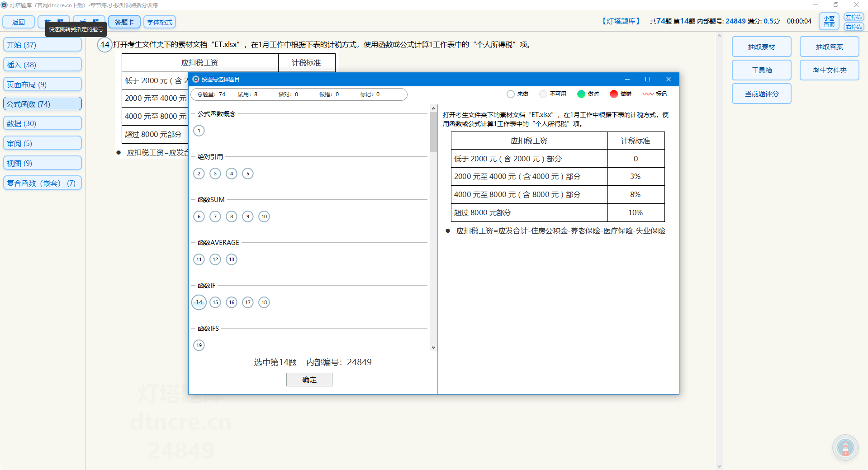The width and height of the screenshot is (868, 470).
Task: Toggle 小窗置顶 window pin
Action: pos(829,21)
